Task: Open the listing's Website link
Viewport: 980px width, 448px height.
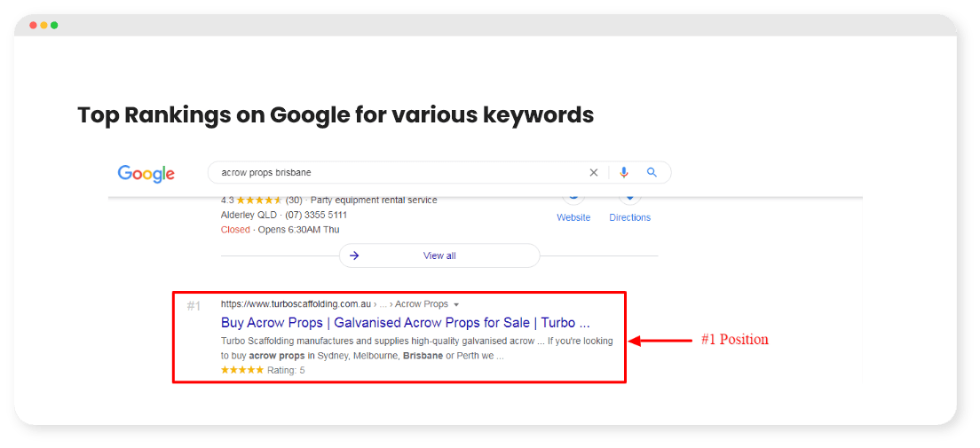Action: coord(573,217)
